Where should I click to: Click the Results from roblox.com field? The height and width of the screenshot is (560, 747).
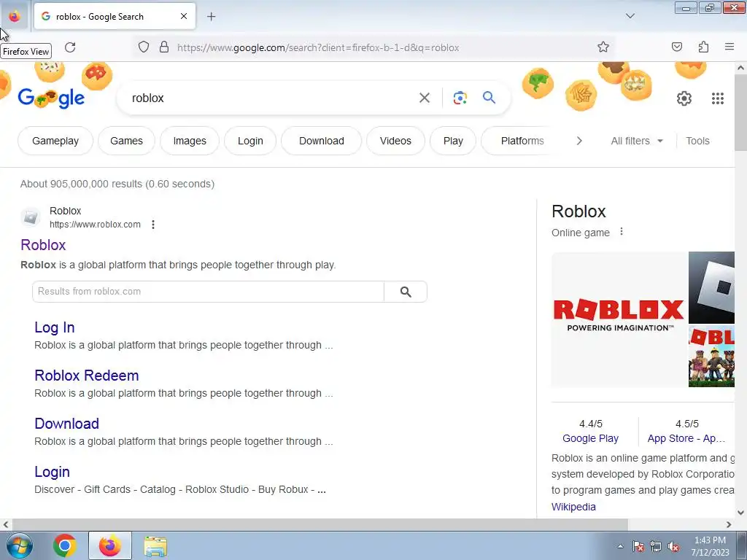208,292
